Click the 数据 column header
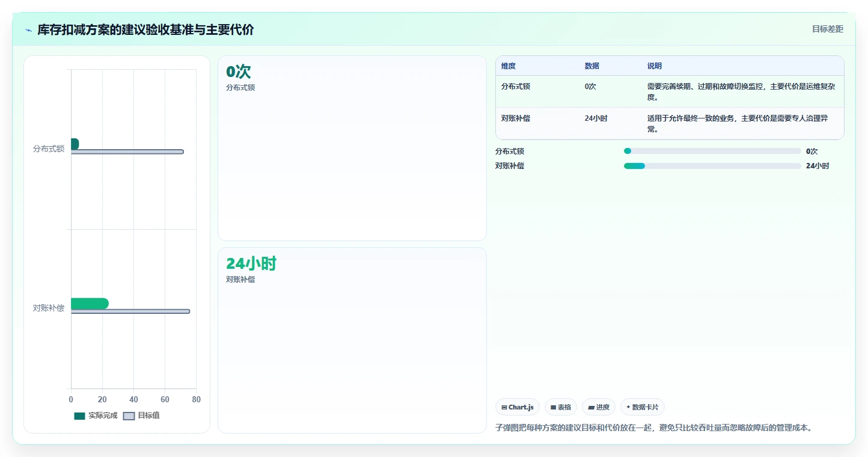 click(x=592, y=66)
